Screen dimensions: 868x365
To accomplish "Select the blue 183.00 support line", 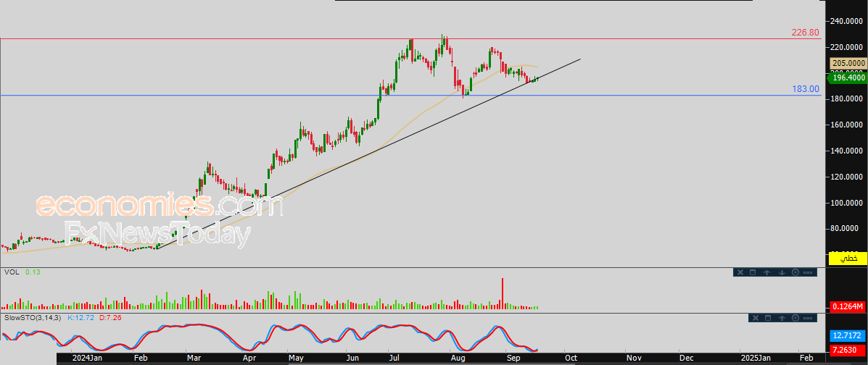I will 410,96.
